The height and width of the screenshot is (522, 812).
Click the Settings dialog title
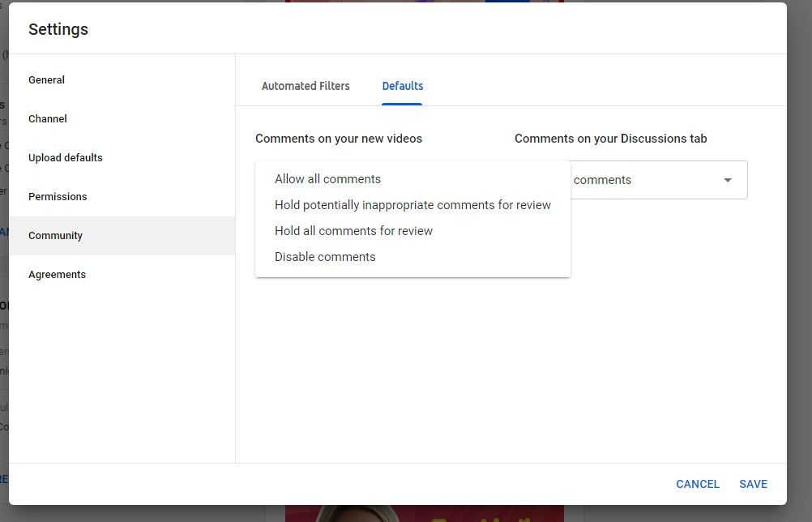[x=58, y=29]
